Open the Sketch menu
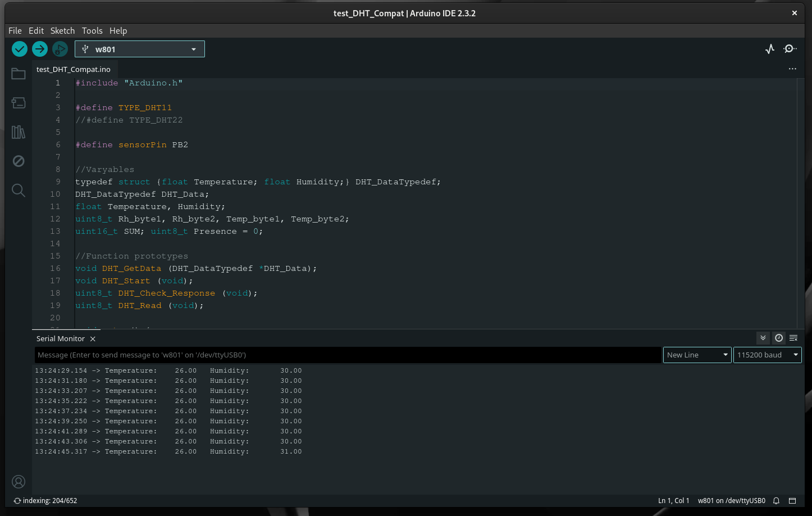This screenshot has width=812, height=516. (x=62, y=31)
